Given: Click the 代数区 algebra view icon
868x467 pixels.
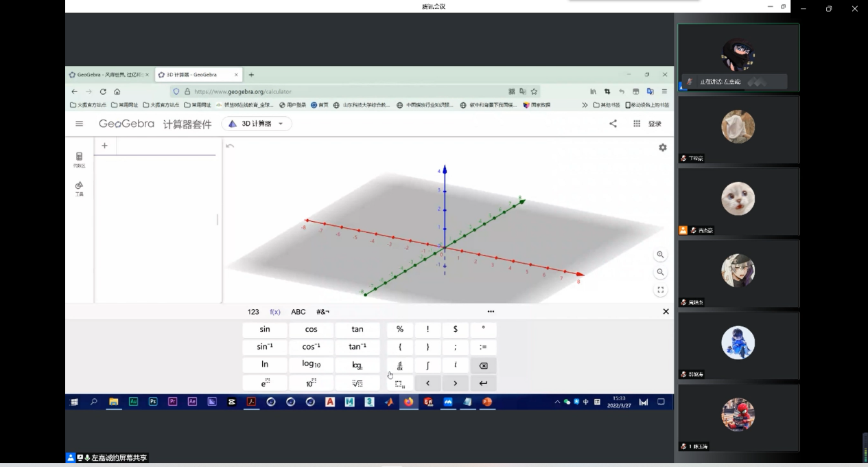Looking at the screenshot, I should [80, 159].
